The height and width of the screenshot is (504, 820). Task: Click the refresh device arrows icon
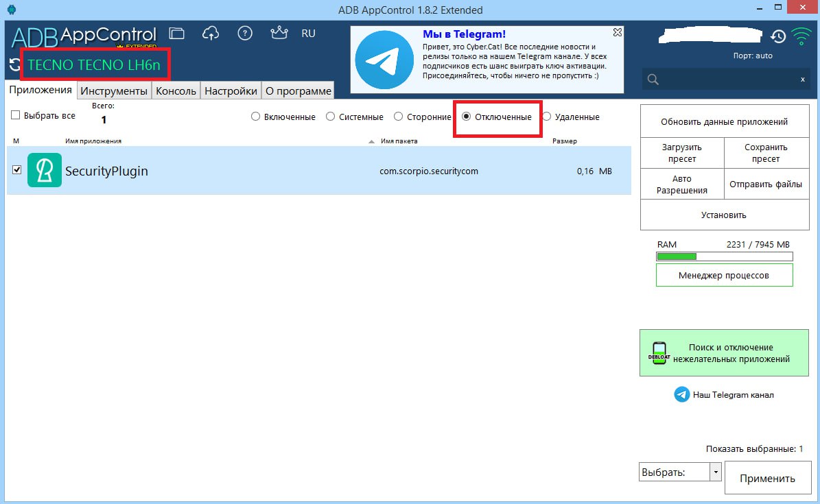(x=14, y=64)
